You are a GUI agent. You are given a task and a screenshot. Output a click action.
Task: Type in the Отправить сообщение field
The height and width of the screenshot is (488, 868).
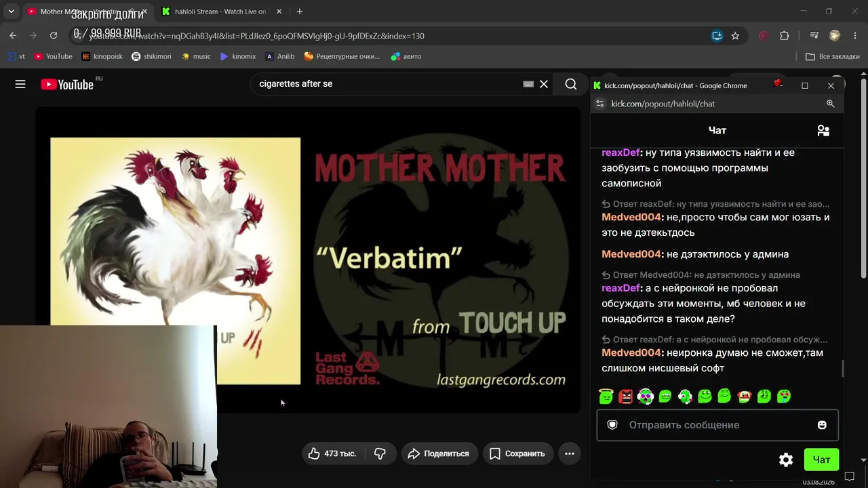[717, 425]
